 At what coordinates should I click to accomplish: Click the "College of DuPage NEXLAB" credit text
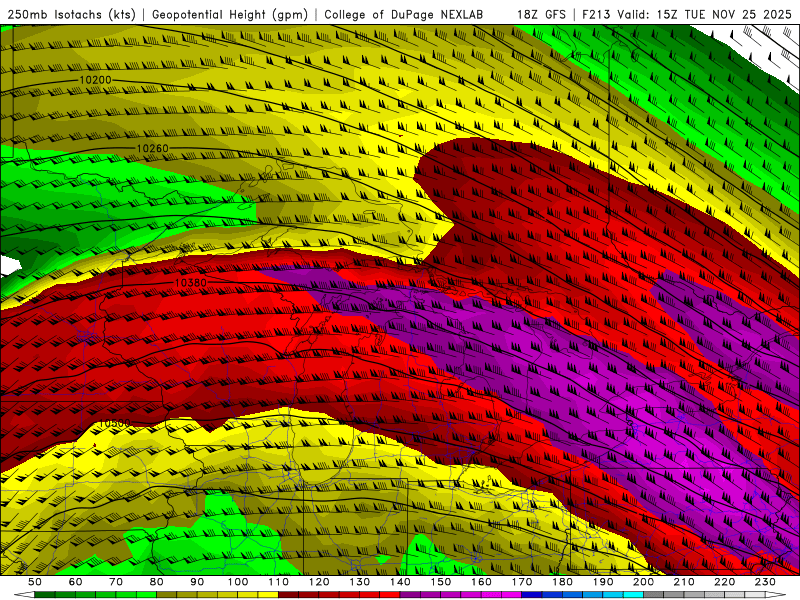403,15
